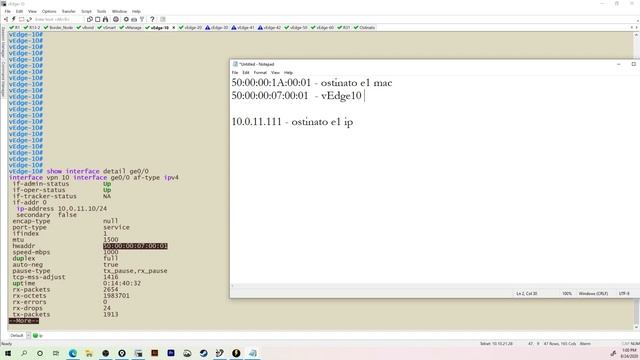
Task: Click the Find binoculars icon in toolbar
Action: tap(105, 19)
